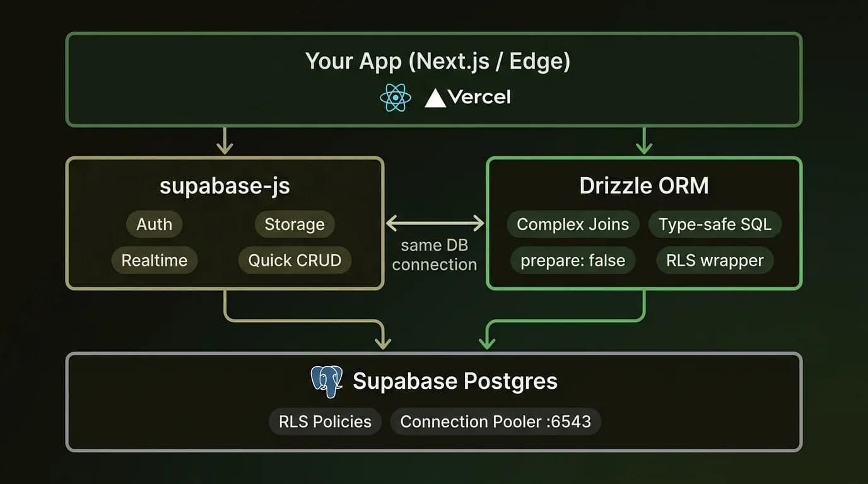The height and width of the screenshot is (484, 868).
Task: Click the Drizzle ORM heading
Action: click(x=644, y=186)
